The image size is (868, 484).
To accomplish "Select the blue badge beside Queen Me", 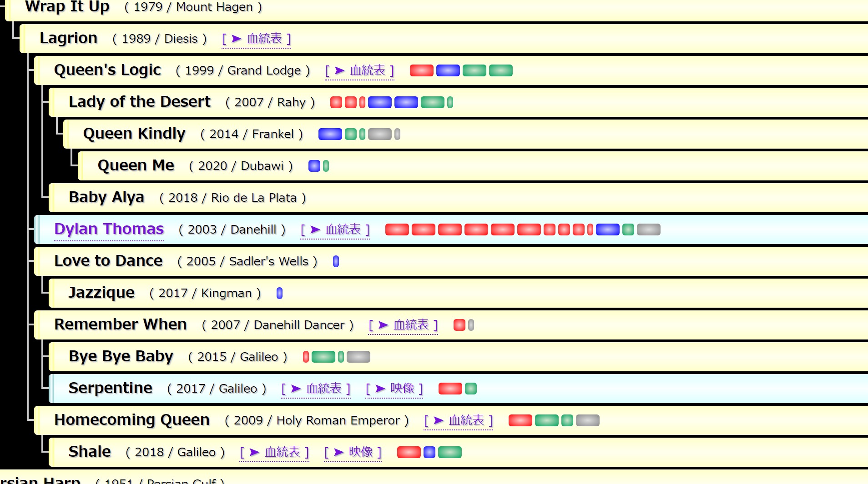I will tap(314, 166).
